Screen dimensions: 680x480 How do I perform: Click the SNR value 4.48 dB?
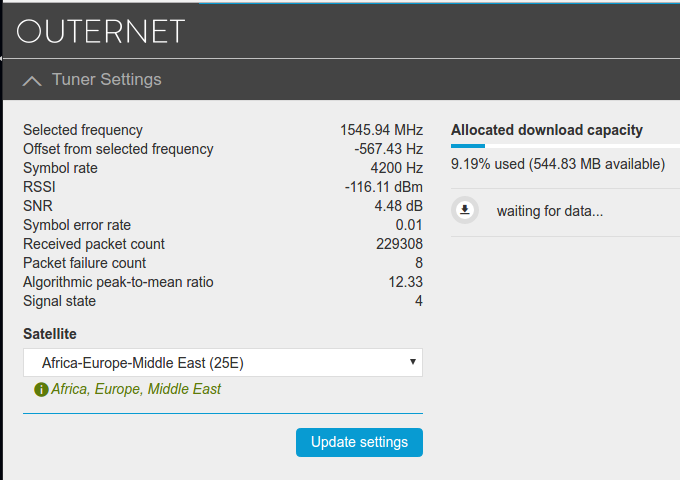pos(399,206)
